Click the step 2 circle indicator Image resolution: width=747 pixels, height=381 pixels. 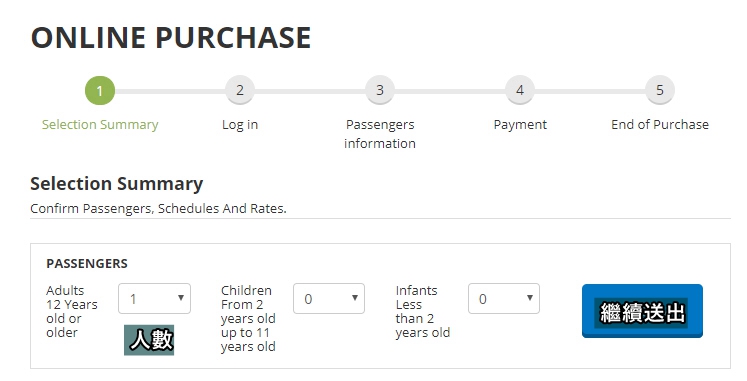pos(240,90)
